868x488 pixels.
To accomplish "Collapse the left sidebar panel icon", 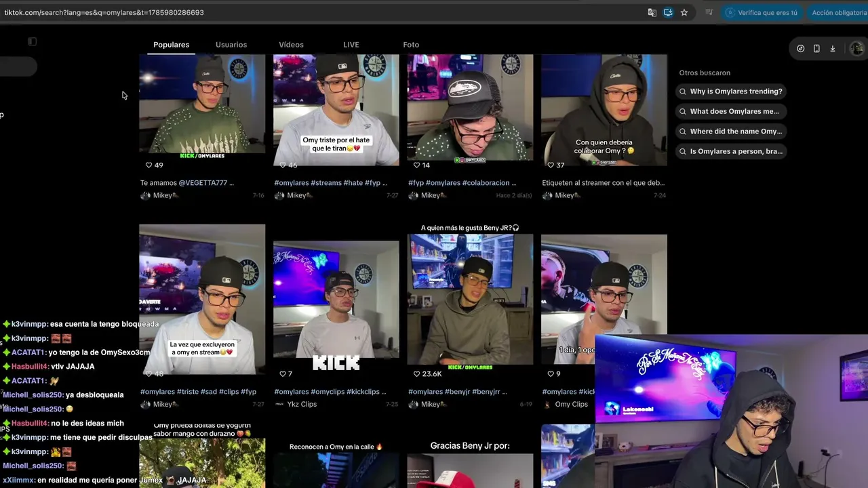I will click(x=32, y=41).
